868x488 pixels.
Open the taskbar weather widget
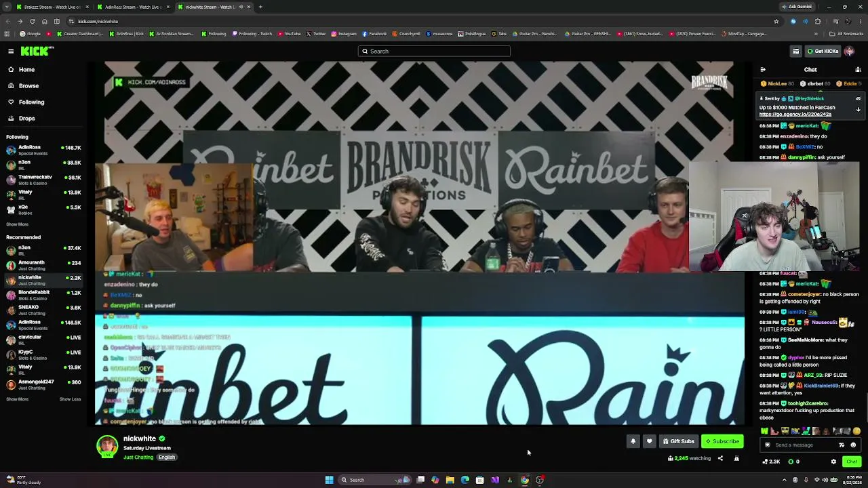pyautogui.click(x=23, y=480)
